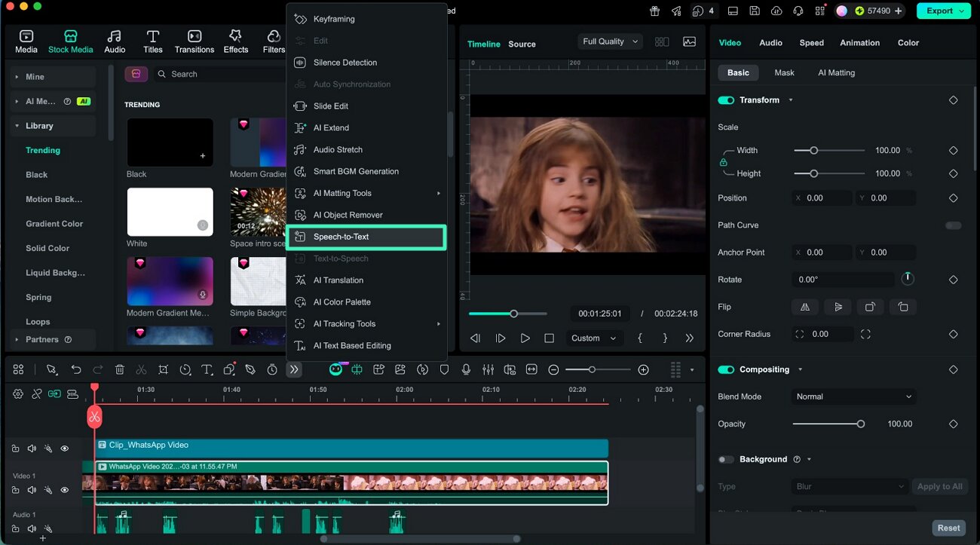Open the Transitions section
The width and height of the screenshot is (980, 545).
(194, 41)
